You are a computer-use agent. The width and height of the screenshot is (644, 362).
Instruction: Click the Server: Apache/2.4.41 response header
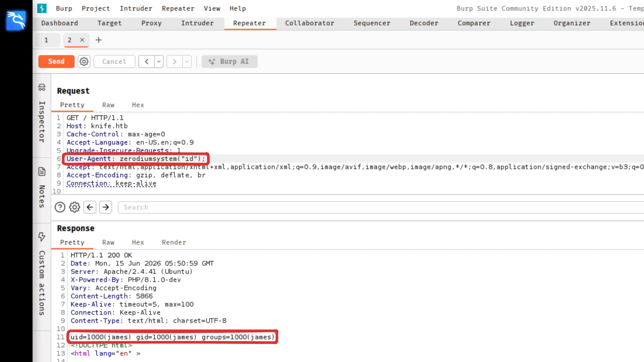(x=131, y=271)
